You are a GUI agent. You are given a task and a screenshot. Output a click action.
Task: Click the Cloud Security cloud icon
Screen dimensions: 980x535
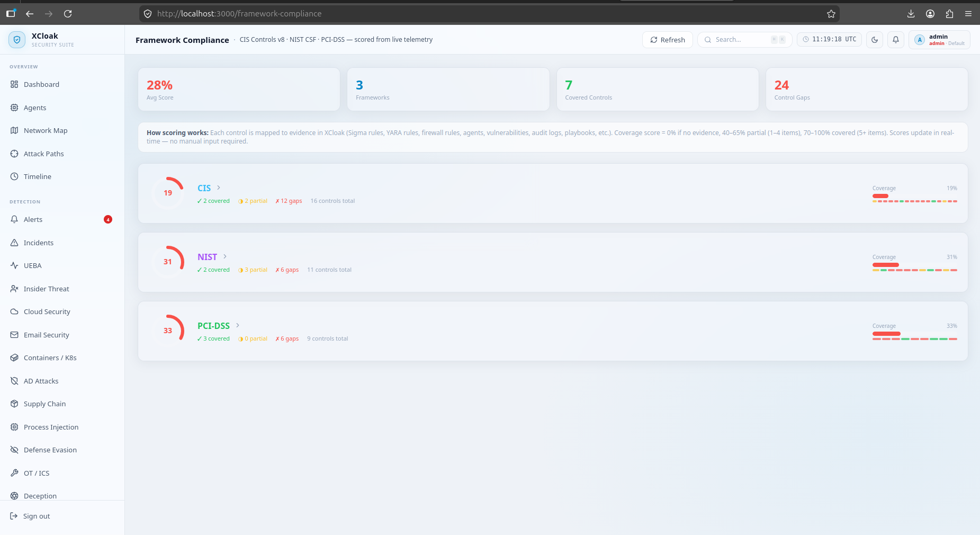14,311
